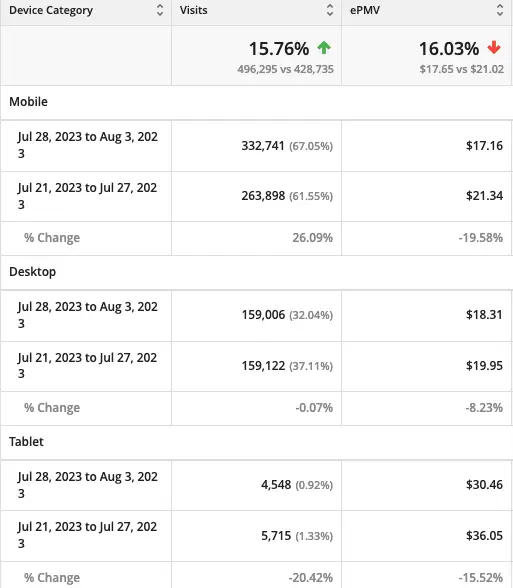The image size is (513, 588).
Task: Select Mobile ePMV value $21.34
Action: pos(484,196)
